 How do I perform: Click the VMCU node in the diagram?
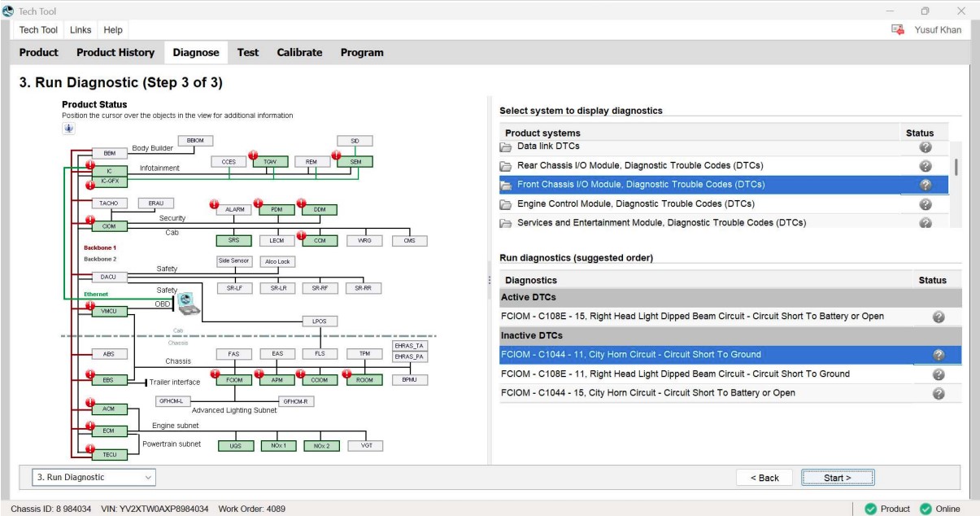point(109,311)
